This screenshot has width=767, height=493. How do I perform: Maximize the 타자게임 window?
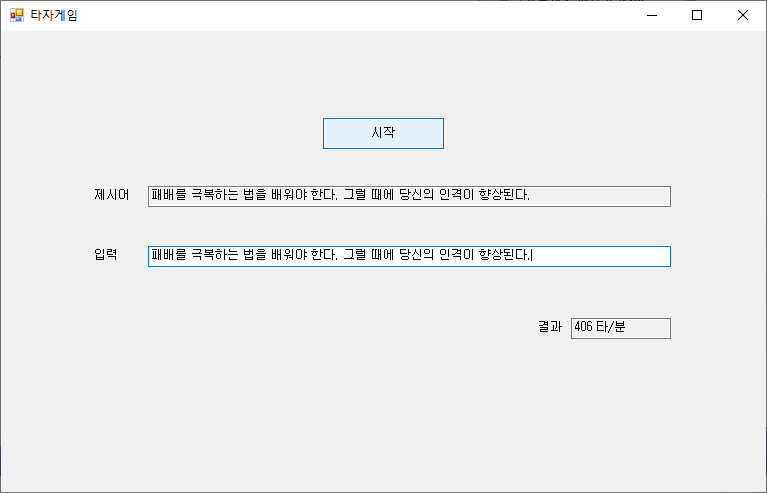[x=697, y=15]
